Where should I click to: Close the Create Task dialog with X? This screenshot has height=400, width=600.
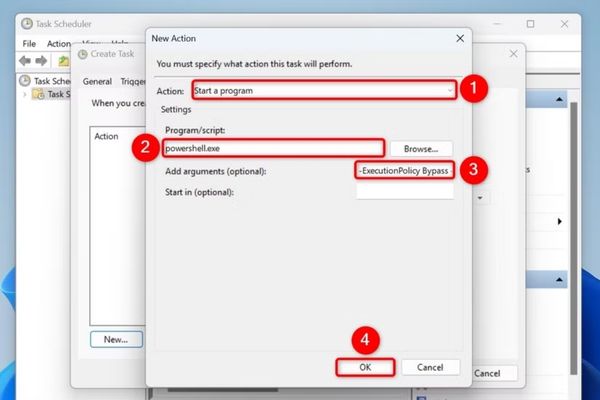(x=513, y=53)
